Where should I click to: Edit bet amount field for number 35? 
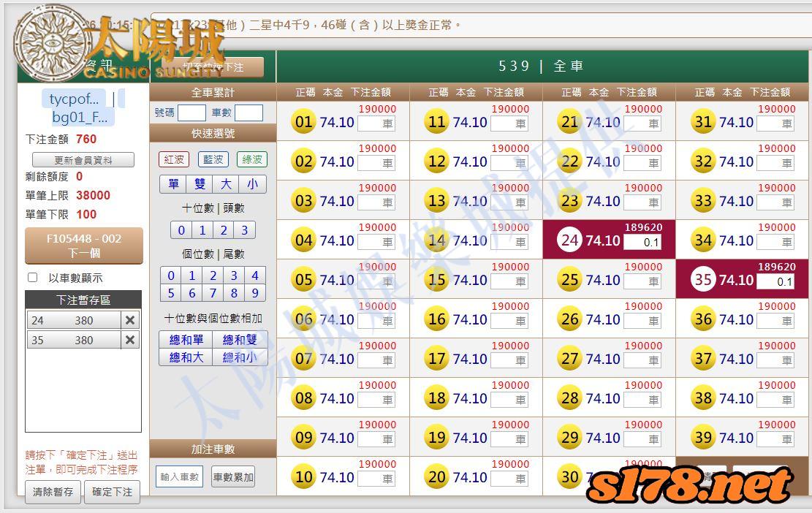click(775, 281)
